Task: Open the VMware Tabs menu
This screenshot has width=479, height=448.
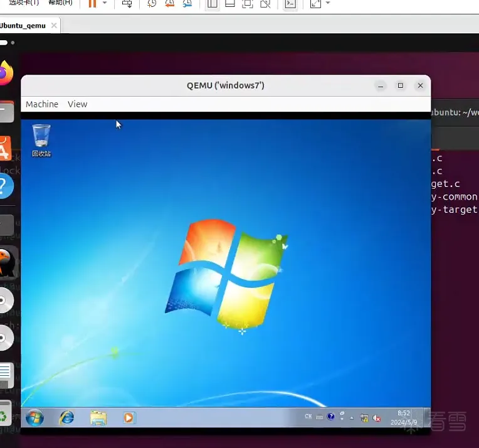Action: tap(23, 3)
